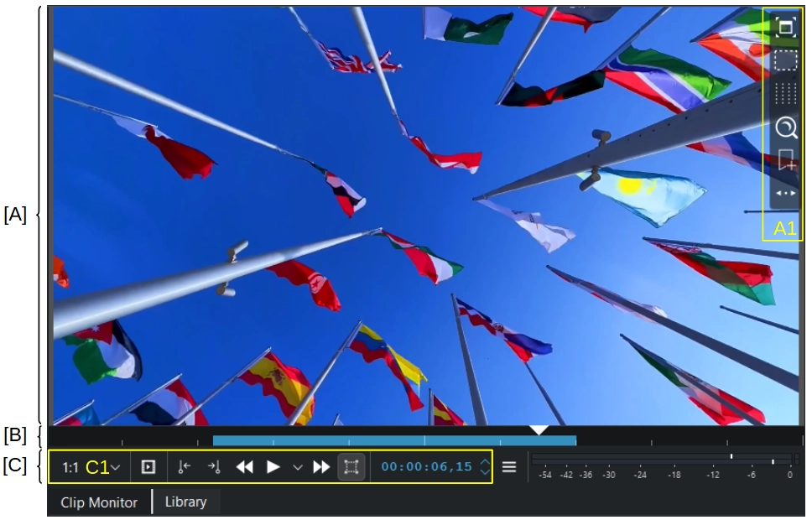Click the timecode field showing 00:00:06,15
The image size is (812, 520).
pos(426,467)
